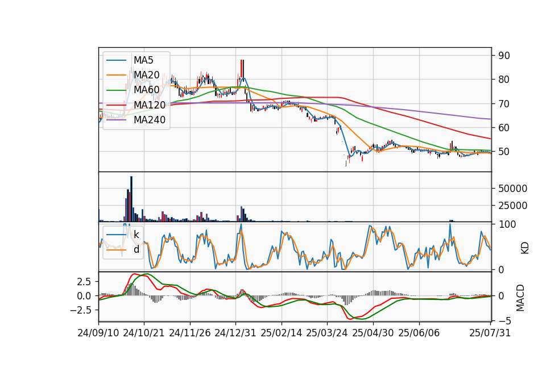Screen dimensions: 546x392
Task: Click the MA5 legend label
Action: tap(143, 60)
